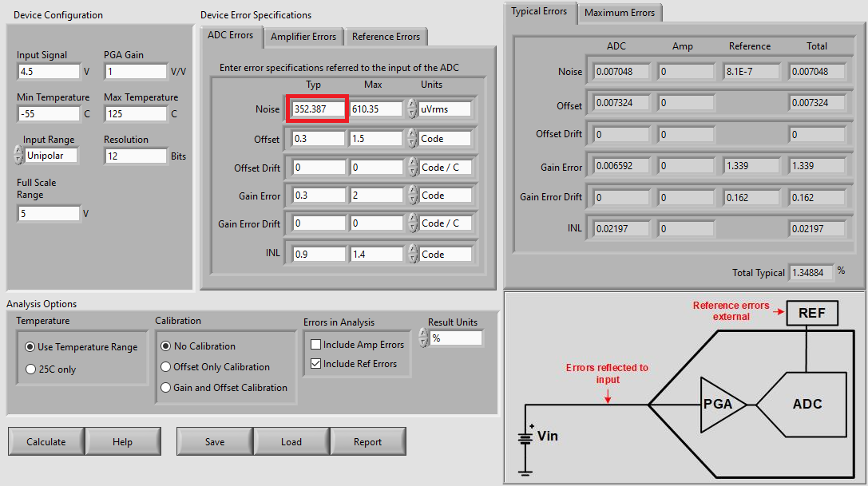Click the Result Units stepper arrows
This screenshot has width=868, height=486.
click(x=423, y=338)
